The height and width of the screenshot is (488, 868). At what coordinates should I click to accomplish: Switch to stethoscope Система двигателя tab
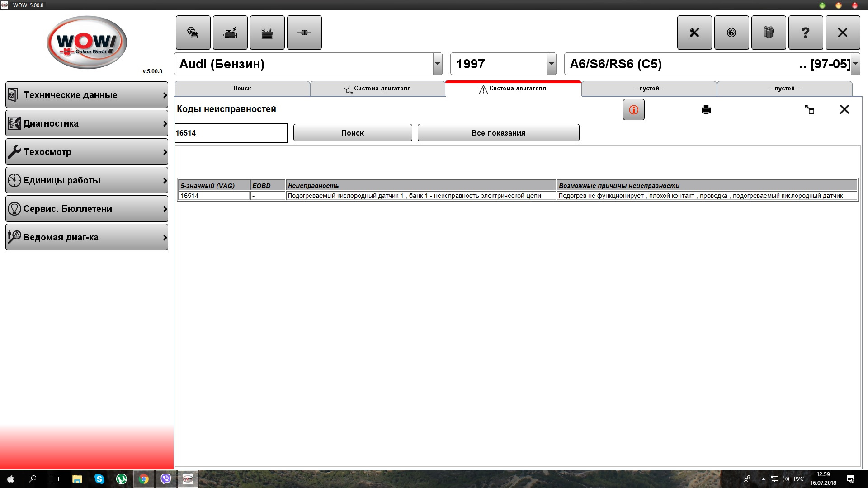[377, 89]
